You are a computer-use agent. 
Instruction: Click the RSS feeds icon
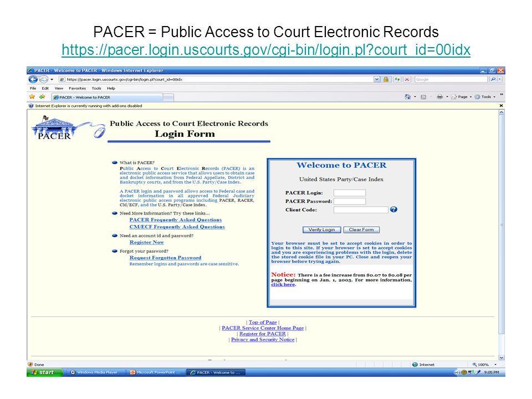pyautogui.click(x=423, y=97)
